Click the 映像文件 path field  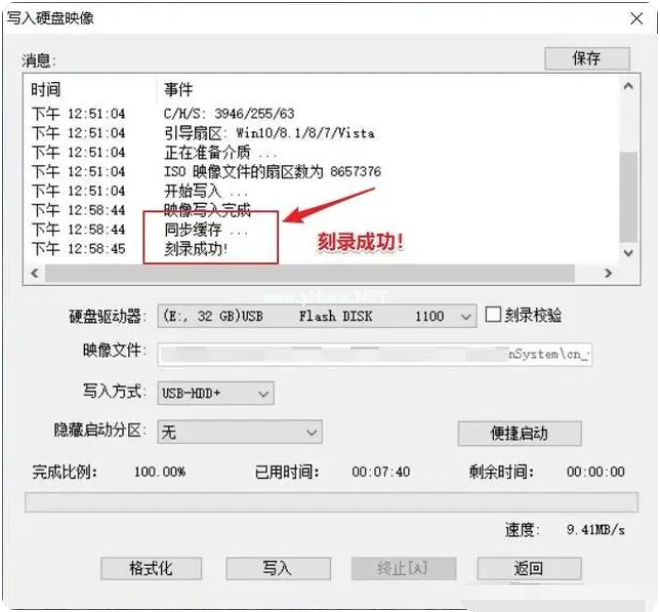tap(375, 353)
